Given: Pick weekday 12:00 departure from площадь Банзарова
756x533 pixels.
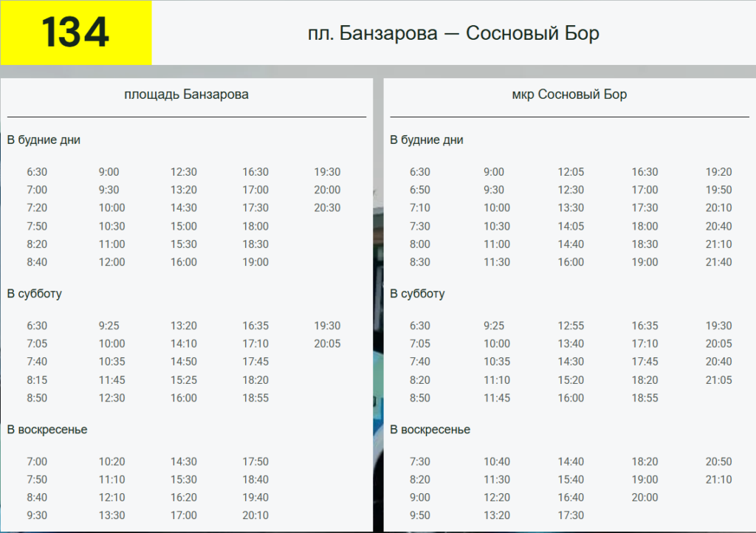Looking at the screenshot, I should click(112, 262).
